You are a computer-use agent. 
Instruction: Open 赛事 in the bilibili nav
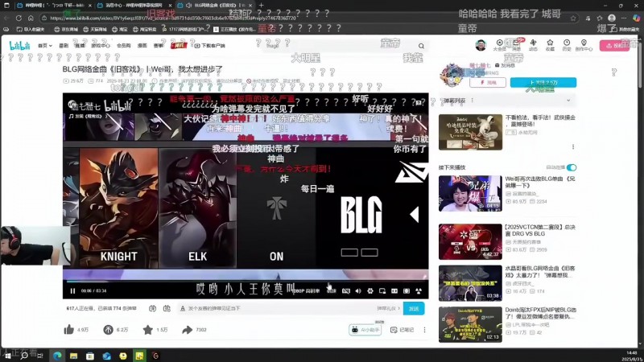click(x=158, y=46)
